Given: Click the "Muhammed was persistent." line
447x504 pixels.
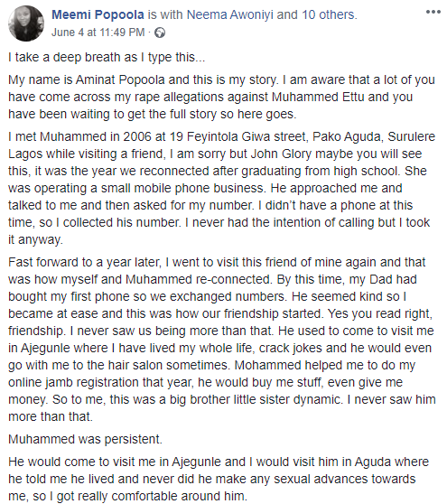Looking at the screenshot, I should coord(85,439).
